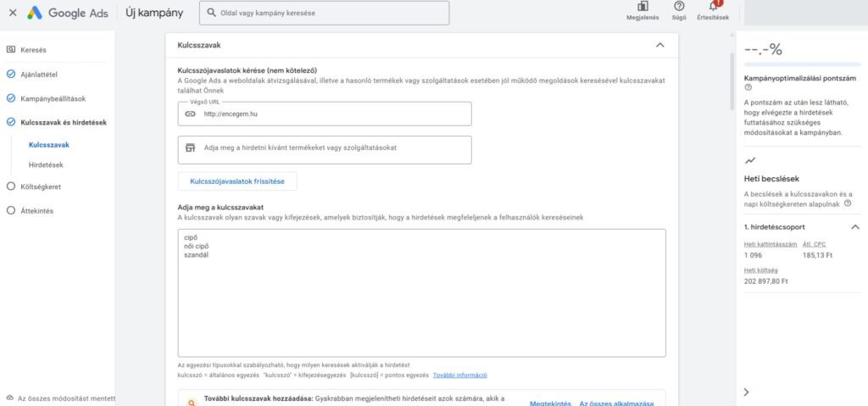
Task: Open the Megjelenés appearance icon
Action: click(x=642, y=7)
